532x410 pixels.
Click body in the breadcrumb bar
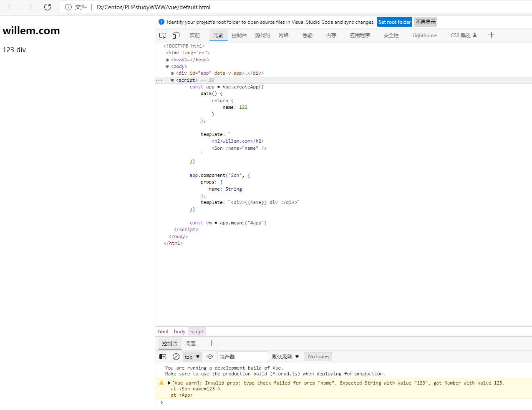179,332
